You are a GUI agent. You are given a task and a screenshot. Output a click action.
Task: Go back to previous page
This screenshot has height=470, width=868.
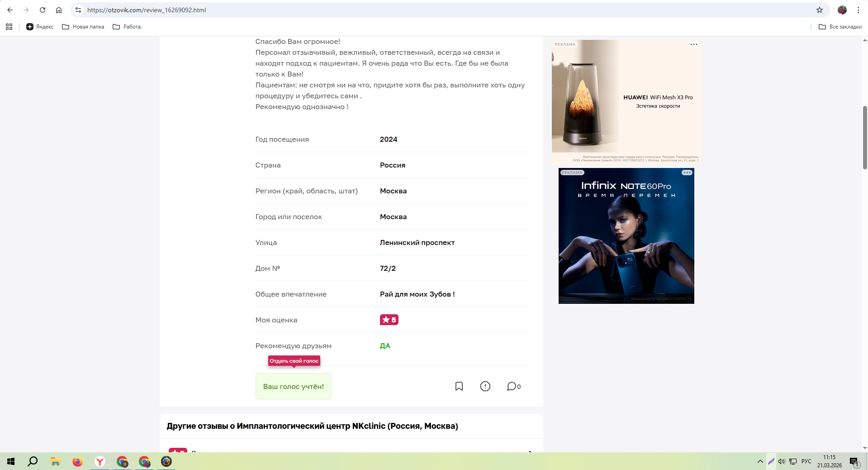point(10,10)
